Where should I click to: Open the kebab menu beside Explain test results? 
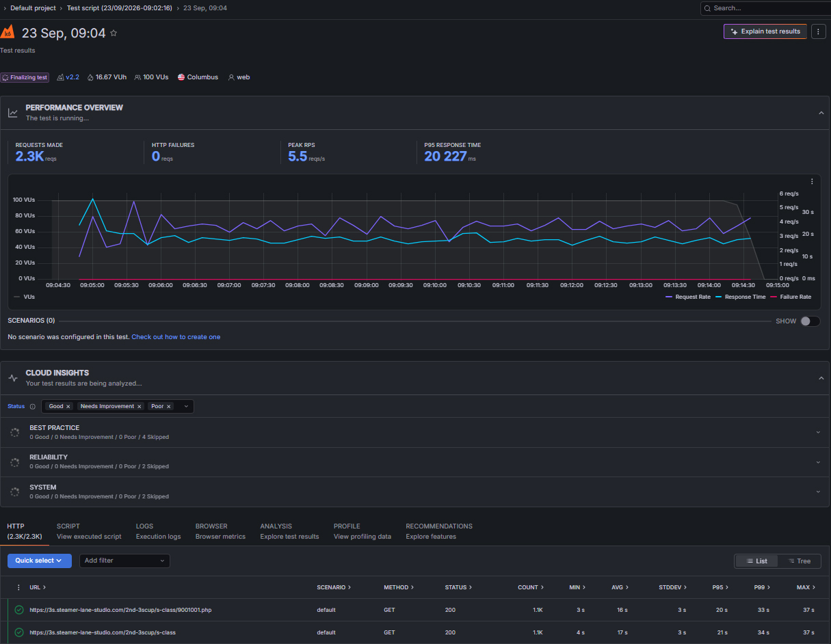818,31
